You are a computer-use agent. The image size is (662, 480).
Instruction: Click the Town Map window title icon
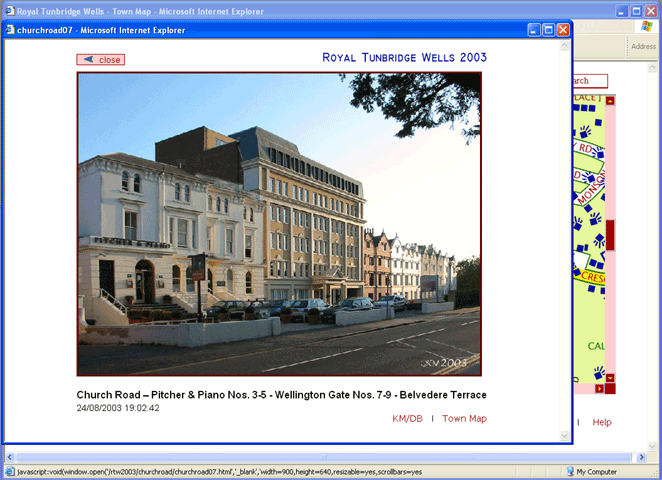tap(9, 10)
